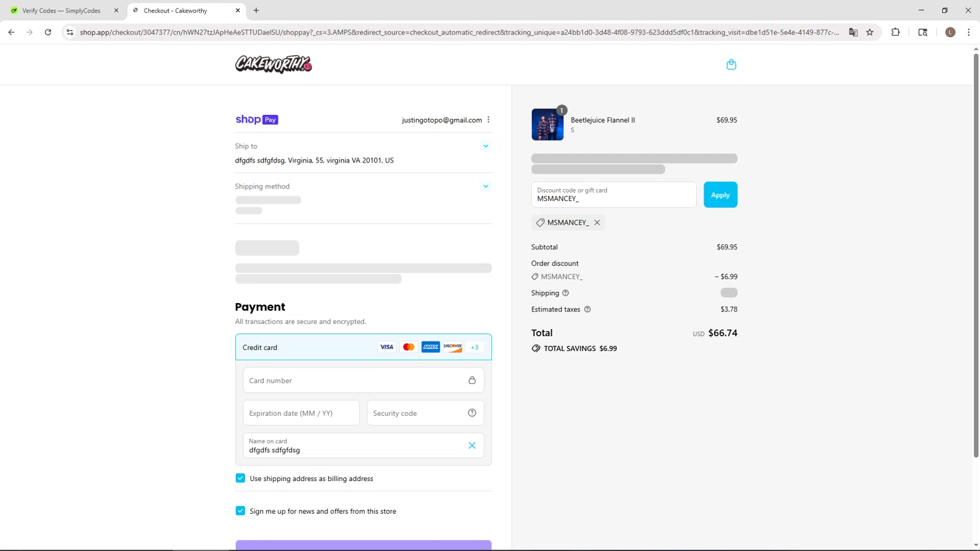Click the justingotopo@gmail.com email text
This screenshot has width=980, height=551.
pyautogui.click(x=442, y=120)
